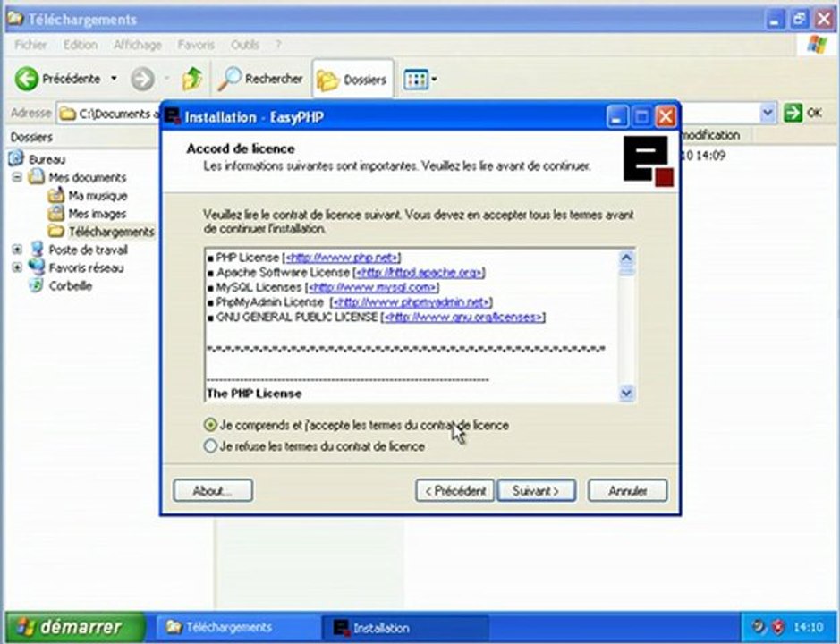Open the Edition menu

(81, 45)
